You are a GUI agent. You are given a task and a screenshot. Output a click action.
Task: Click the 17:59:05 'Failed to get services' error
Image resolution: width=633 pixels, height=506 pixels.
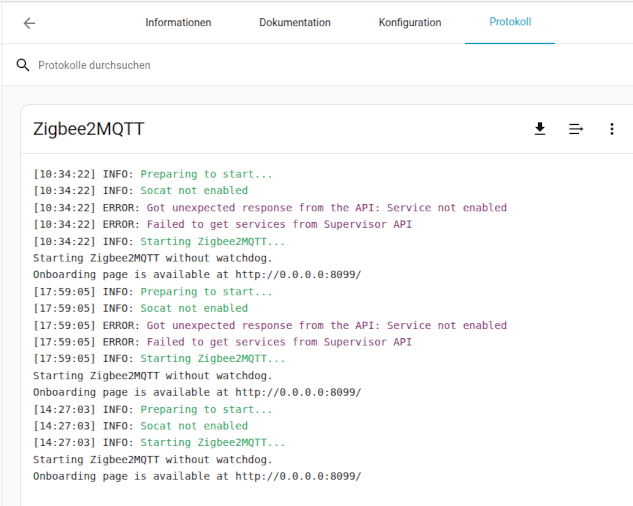click(222, 342)
